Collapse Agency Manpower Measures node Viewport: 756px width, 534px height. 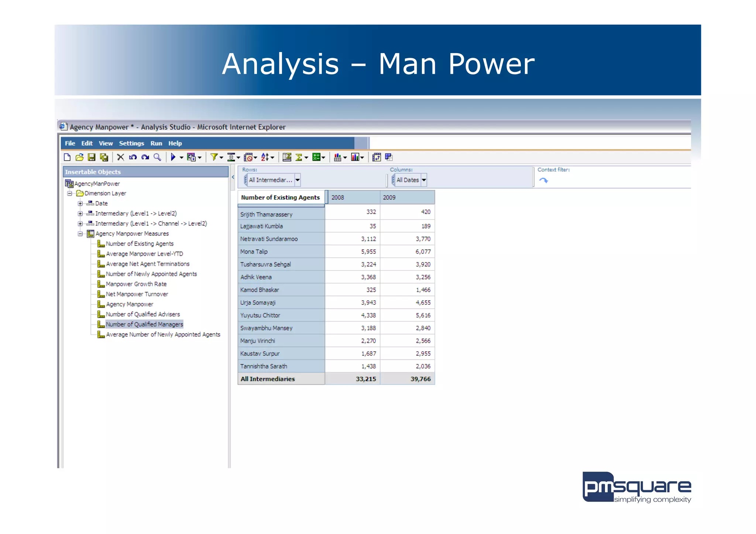click(x=80, y=234)
